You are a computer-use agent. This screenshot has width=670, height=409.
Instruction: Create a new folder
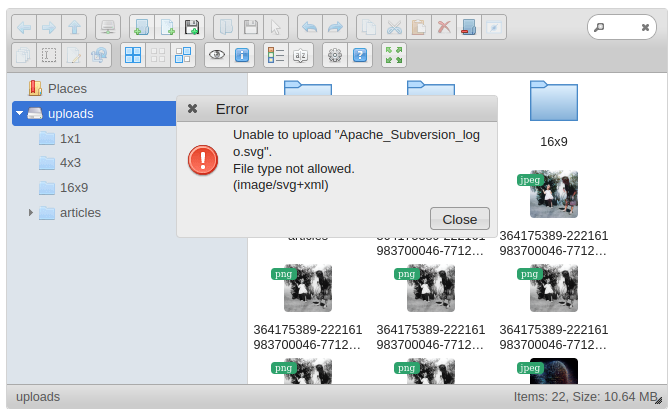point(141,27)
